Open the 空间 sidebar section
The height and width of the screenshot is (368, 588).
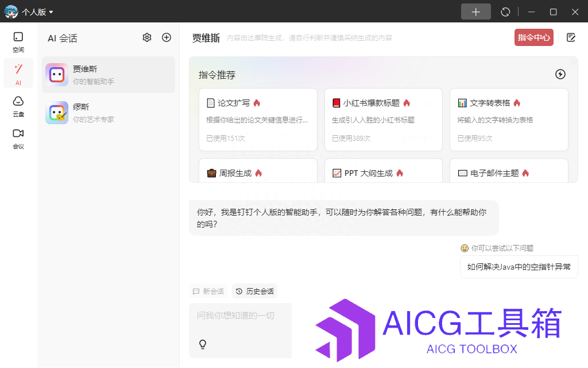[x=18, y=41]
